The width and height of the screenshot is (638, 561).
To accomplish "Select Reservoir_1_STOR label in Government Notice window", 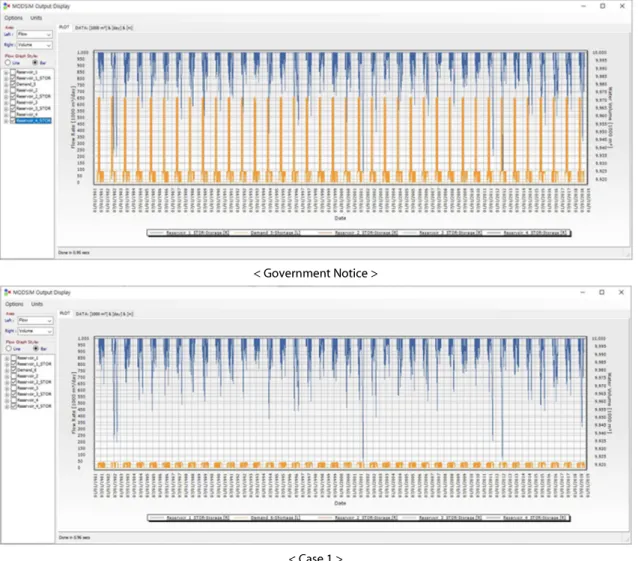I will [33, 78].
